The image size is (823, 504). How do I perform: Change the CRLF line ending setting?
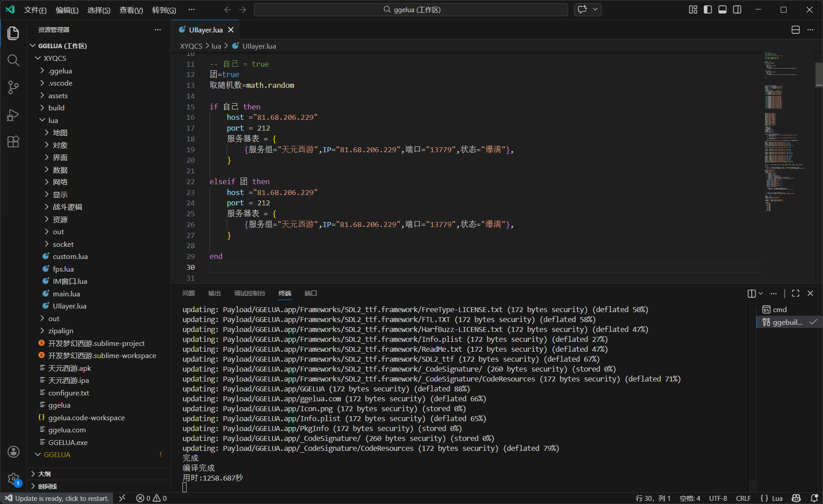(743, 498)
